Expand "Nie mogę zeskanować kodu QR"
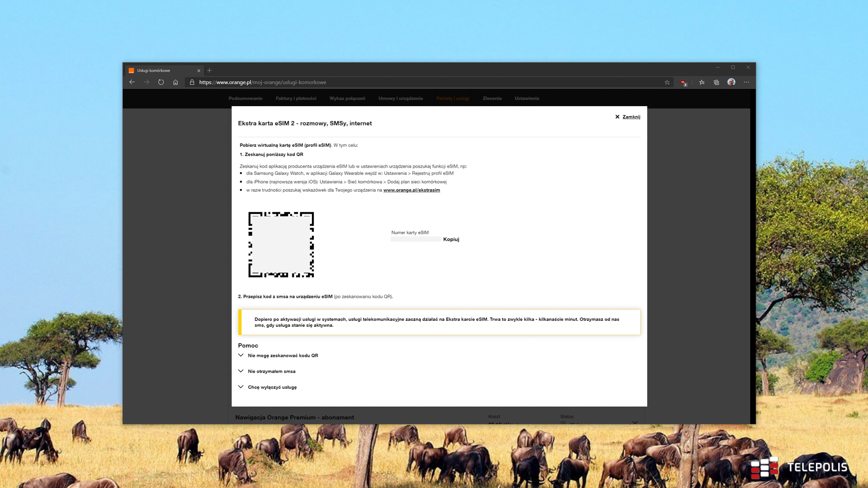The image size is (868, 488). pyautogui.click(x=283, y=356)
